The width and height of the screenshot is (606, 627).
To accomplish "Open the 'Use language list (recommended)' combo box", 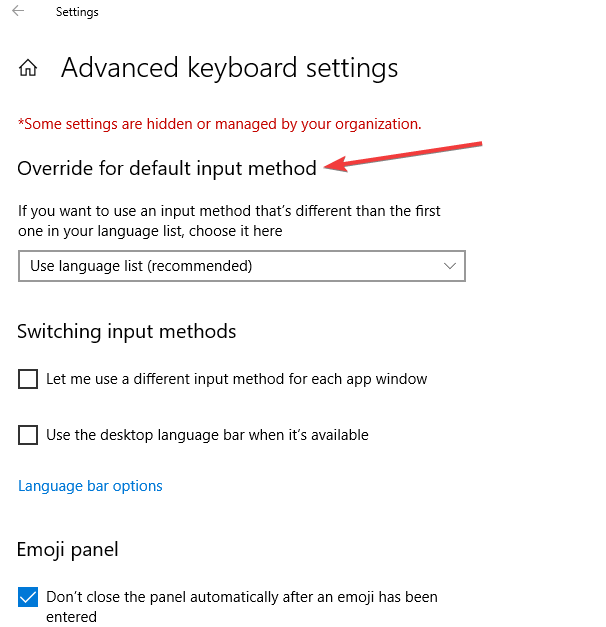I will click(x=241, y=266).
